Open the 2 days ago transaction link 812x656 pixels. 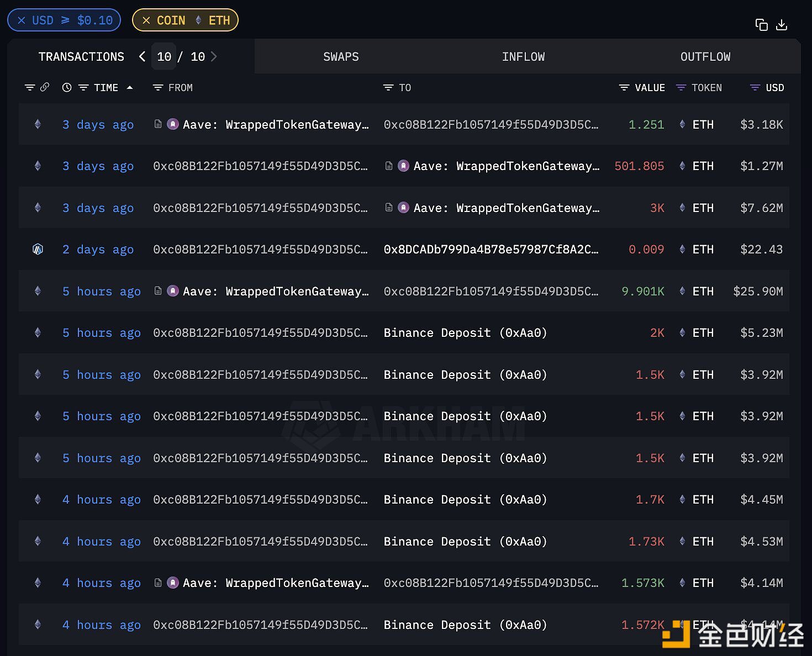98,250
